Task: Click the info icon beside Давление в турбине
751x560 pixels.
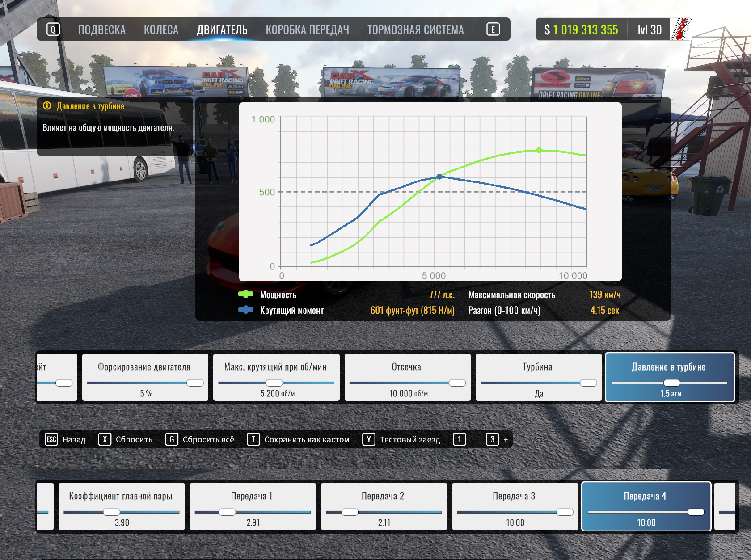Action: pyautogui.click(x=47, y=106)
